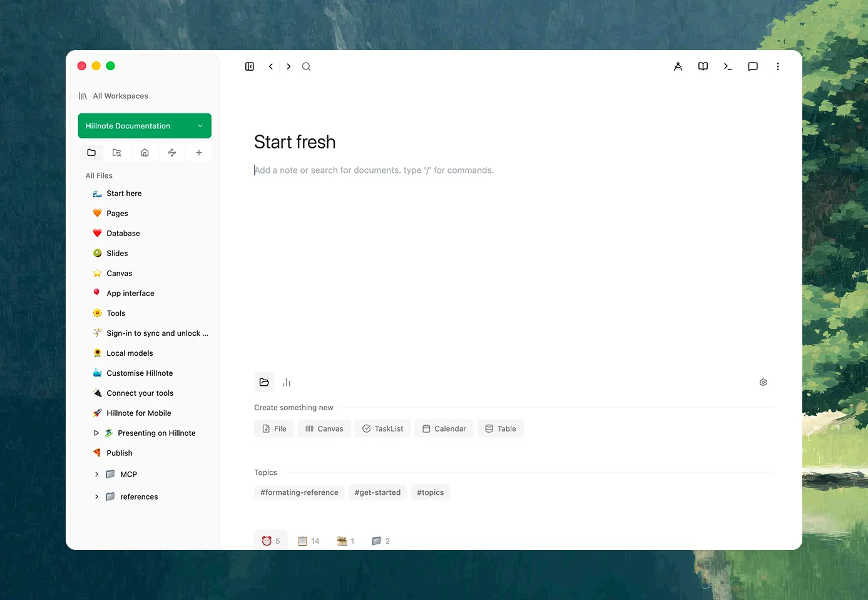Open the three-dot more options menu
The height and width of the screenshot is (600, 868).
tap(778, 66)
